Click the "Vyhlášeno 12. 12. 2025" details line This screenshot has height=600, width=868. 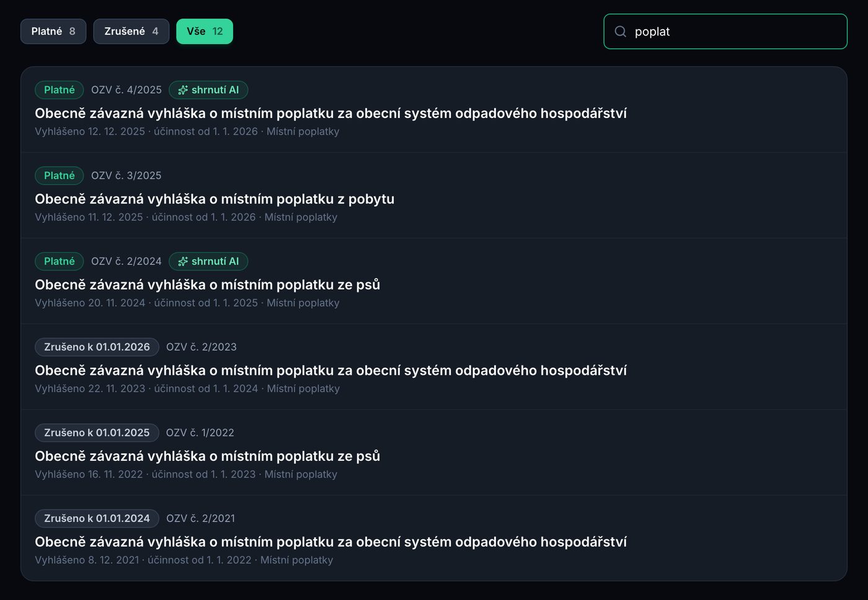(187, 132)
